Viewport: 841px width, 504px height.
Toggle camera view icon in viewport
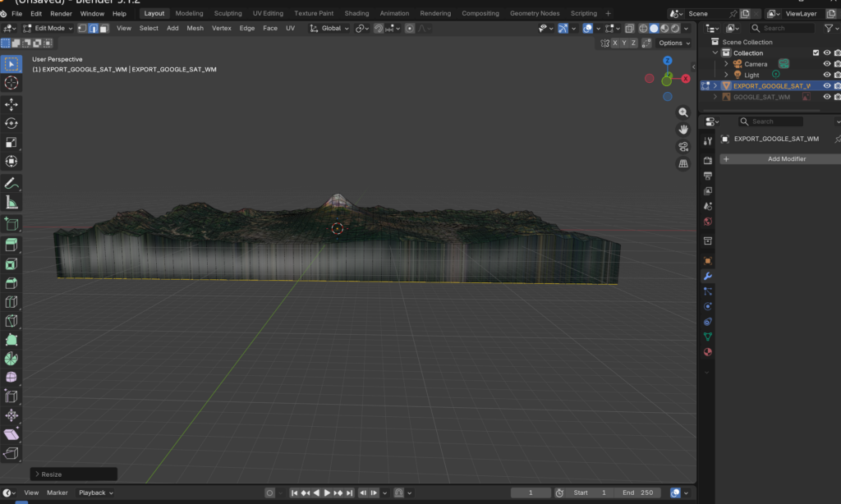coord(682,147)
